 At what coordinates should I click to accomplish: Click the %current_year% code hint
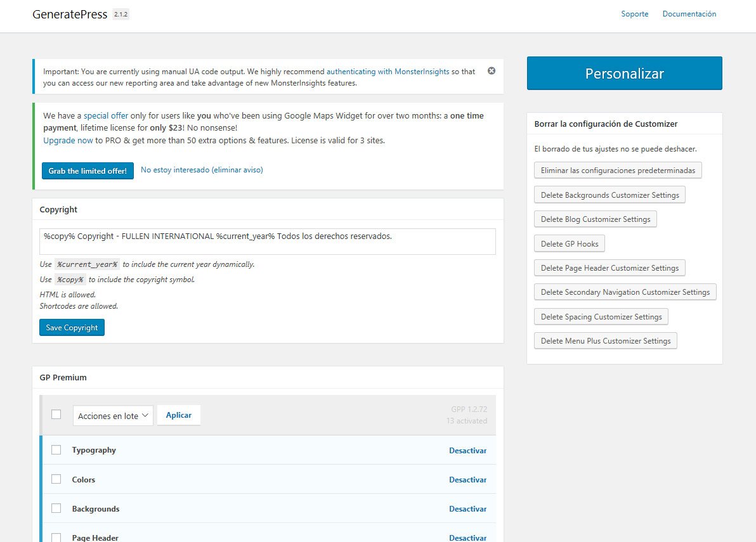tap(88, 264)
